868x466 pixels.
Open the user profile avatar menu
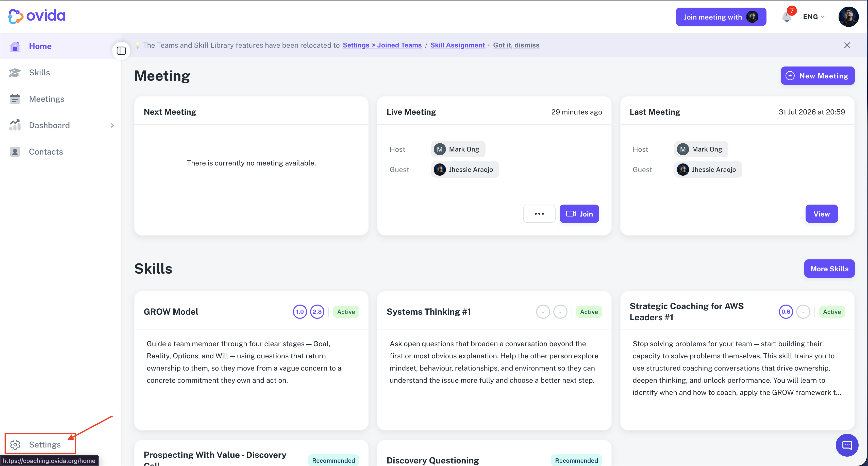848,16
